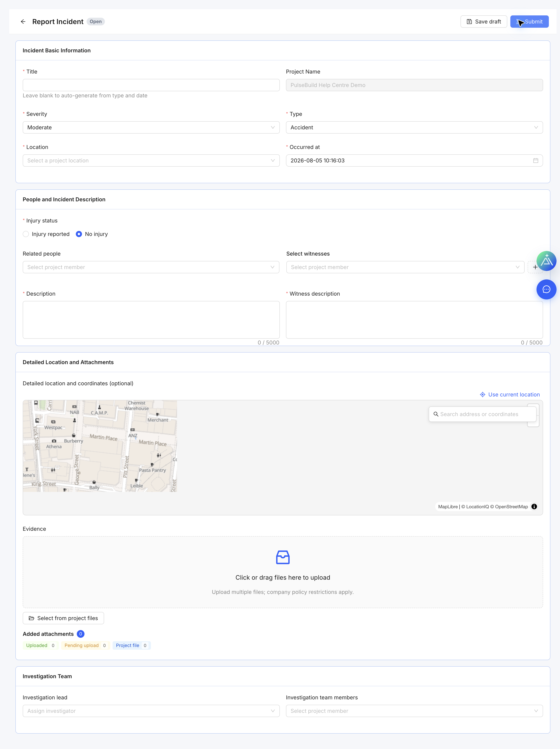The width and height of the screenshot is (560, 749).
Task: Select the No injury radio button
Action: point(79,234)
